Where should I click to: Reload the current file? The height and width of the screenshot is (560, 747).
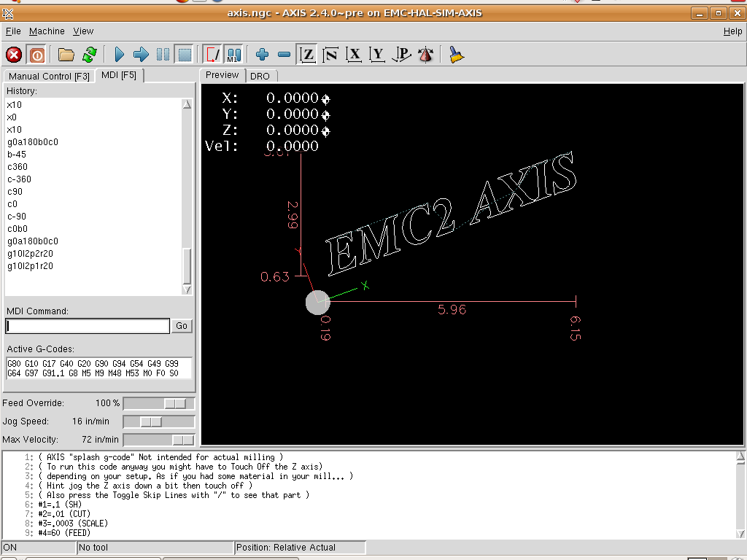90,55
